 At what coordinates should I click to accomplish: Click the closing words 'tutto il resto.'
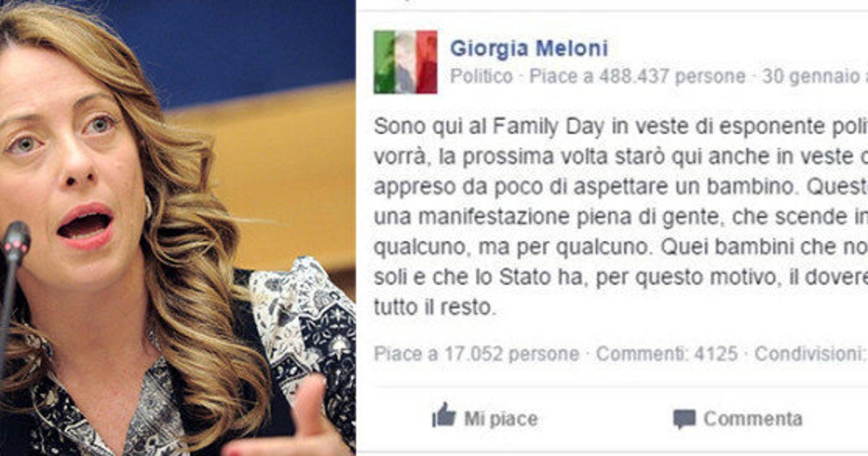(434, 308)
